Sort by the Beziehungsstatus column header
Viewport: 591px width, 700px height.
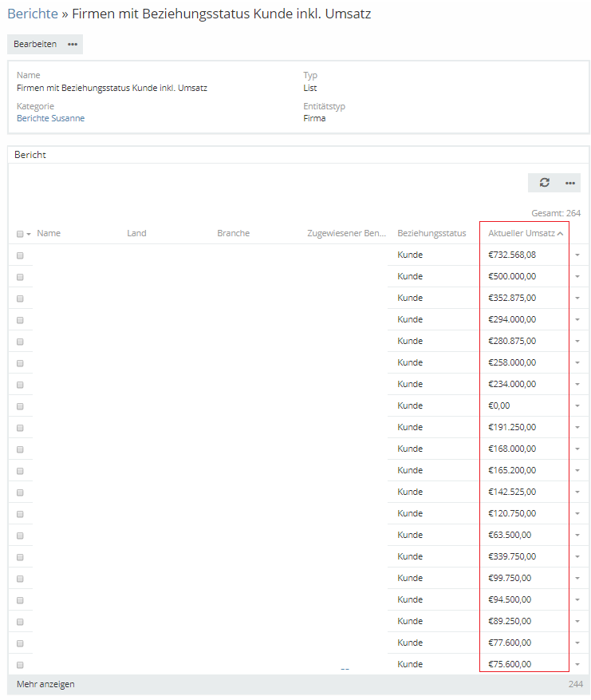[x=431, y=234]
